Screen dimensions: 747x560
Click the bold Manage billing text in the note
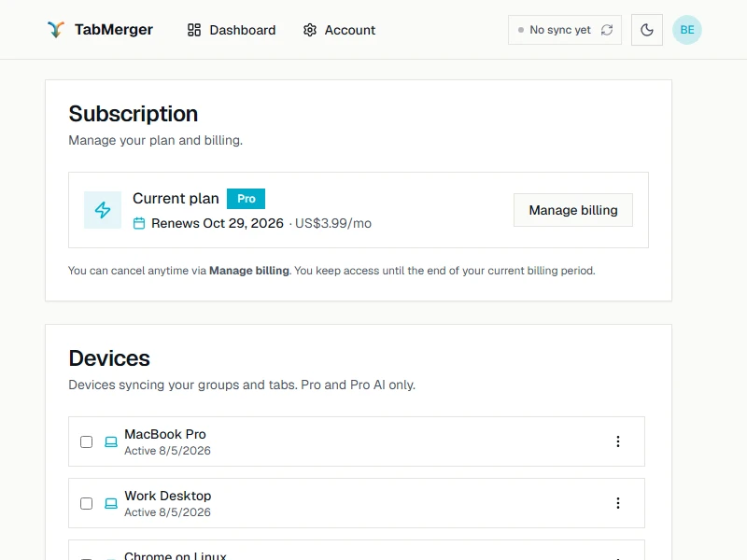click(x=249, y=271)
